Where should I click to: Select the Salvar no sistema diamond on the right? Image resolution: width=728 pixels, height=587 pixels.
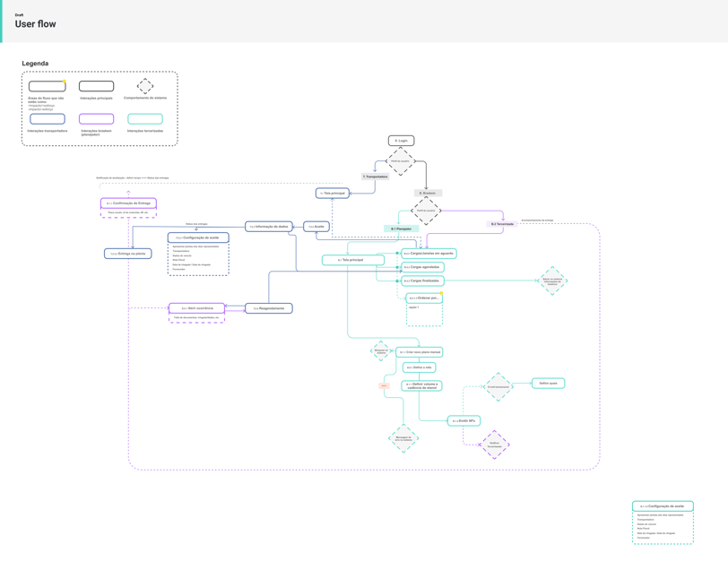click(x=552, y=281)
